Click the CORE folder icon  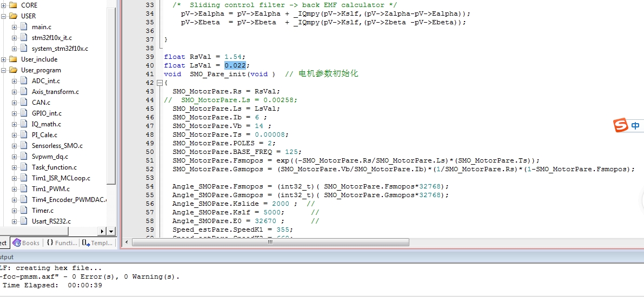pyautogui.click(x=13, y=5)
